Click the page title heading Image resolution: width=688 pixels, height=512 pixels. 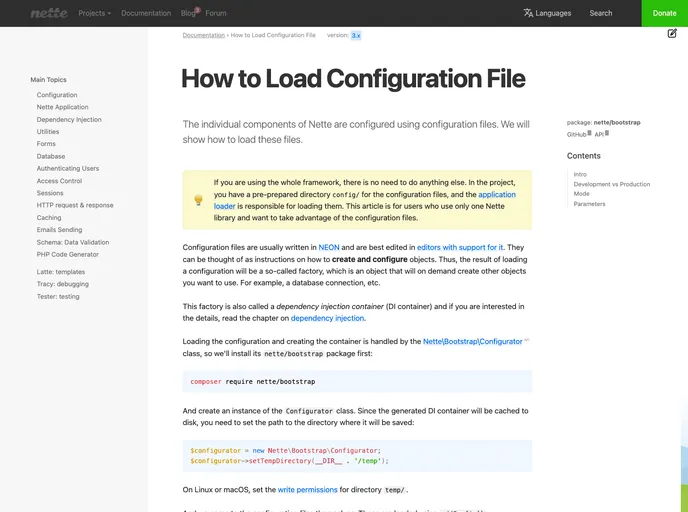pyautogui.click(x=353, y=79)
